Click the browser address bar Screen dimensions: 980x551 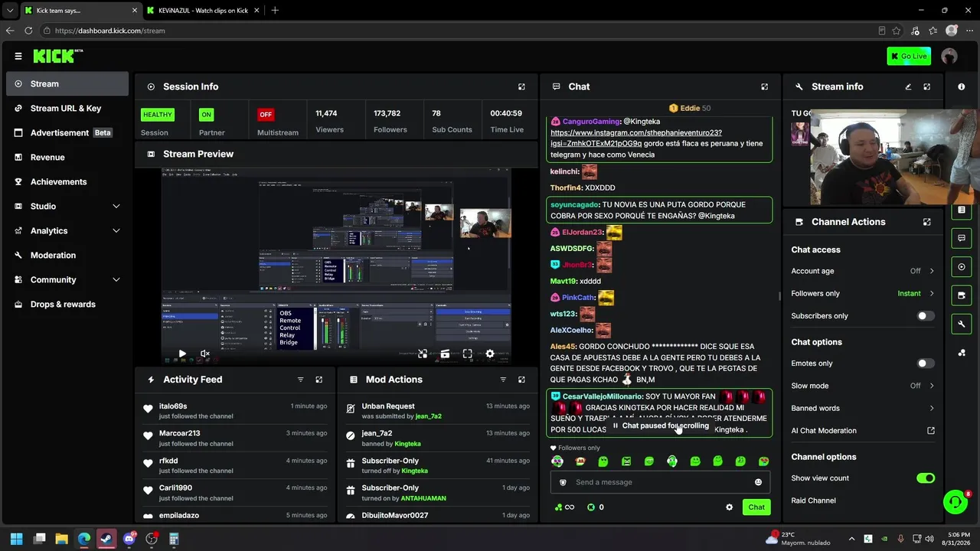click(459, 31)
